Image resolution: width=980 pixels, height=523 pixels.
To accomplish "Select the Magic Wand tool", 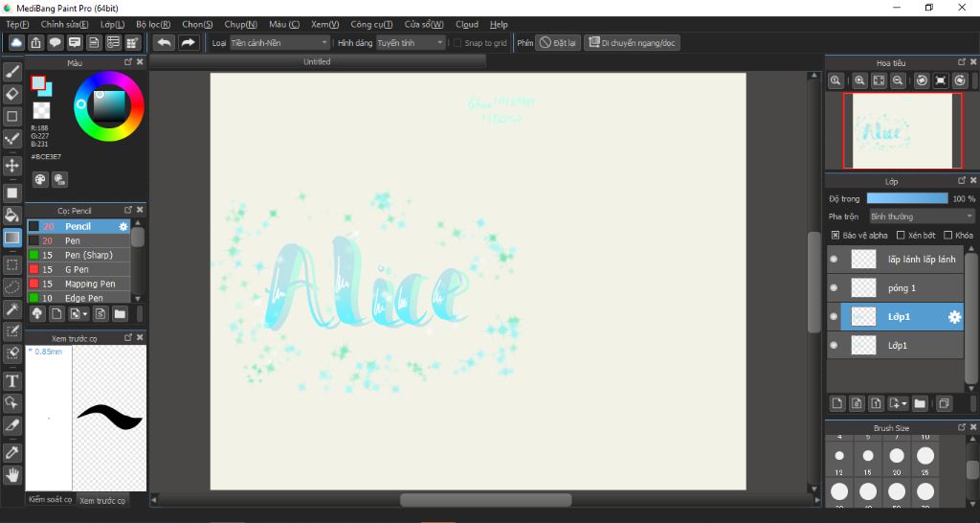I will [11, 309].
